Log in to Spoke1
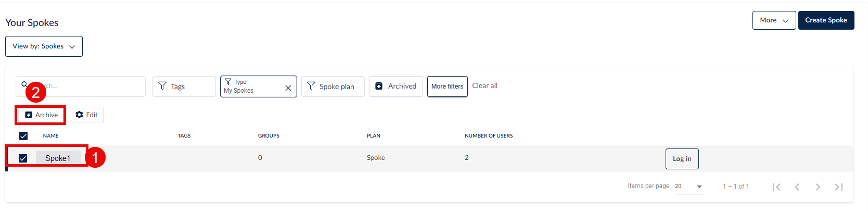868x211 pixels. coord(682,159)
